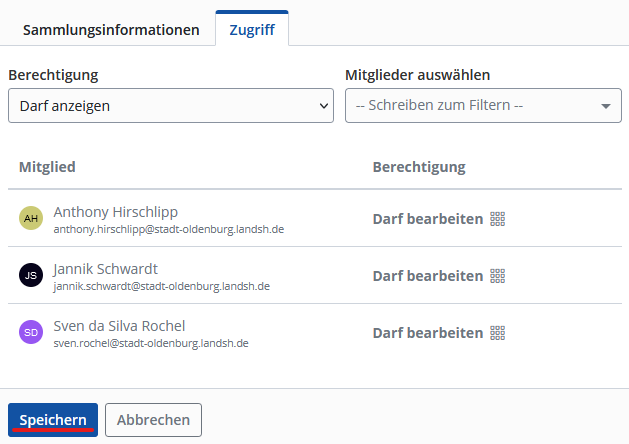629x444 pixels.
Task: Select the Zugriff tab
Action: coord(252,30)
